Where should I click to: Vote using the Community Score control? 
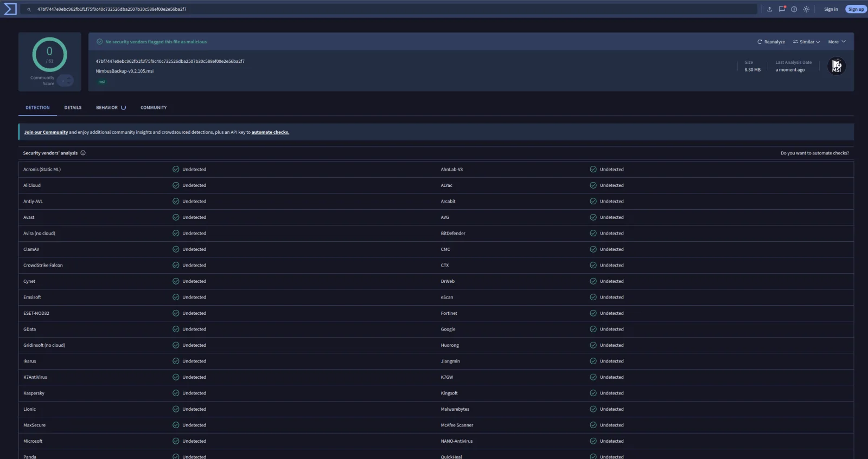(x=65, y=81)
